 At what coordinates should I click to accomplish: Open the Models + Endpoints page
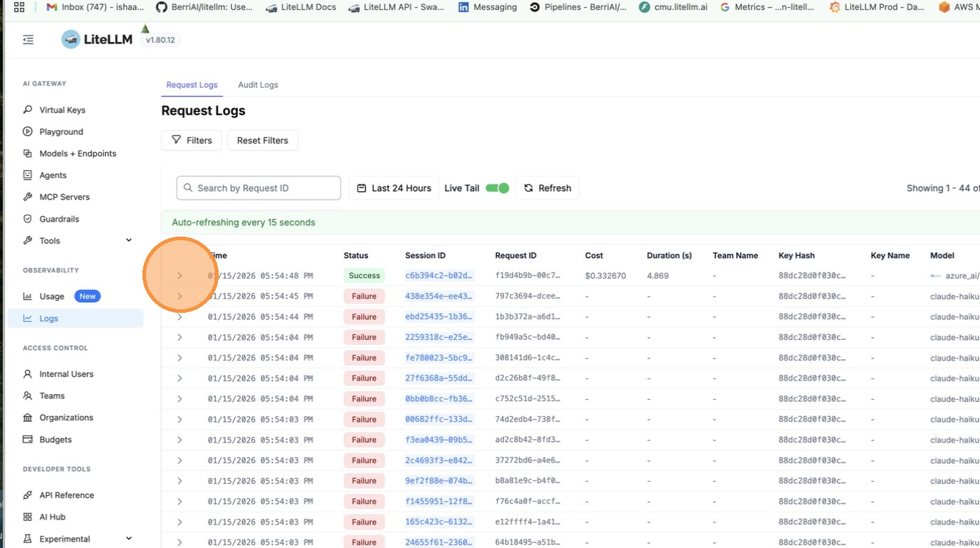[78, 153]
